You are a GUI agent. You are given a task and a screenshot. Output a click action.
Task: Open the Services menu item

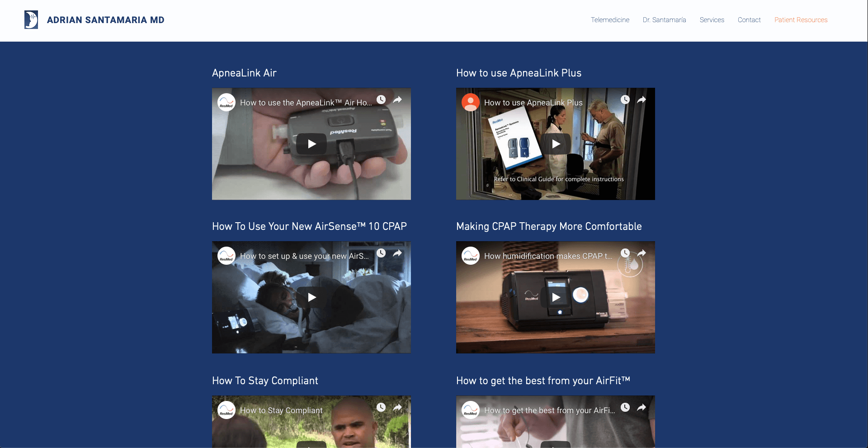tap(712, 20)
